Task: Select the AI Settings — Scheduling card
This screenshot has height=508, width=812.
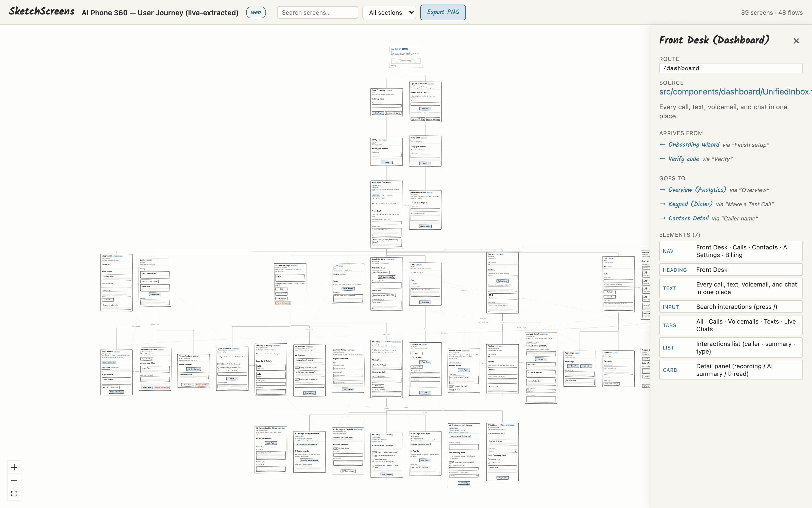Action: point(386,455)
